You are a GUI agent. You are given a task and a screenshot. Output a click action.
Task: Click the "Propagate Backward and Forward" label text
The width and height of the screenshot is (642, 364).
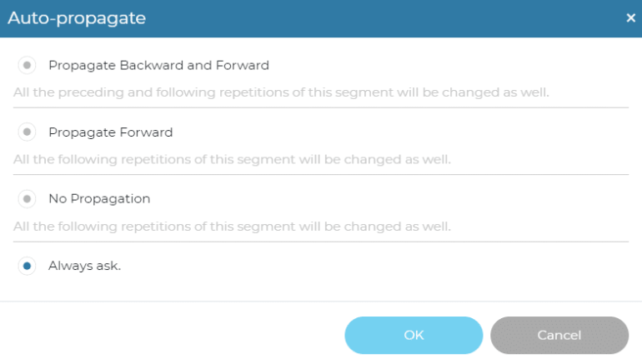(x=158, y=65)
